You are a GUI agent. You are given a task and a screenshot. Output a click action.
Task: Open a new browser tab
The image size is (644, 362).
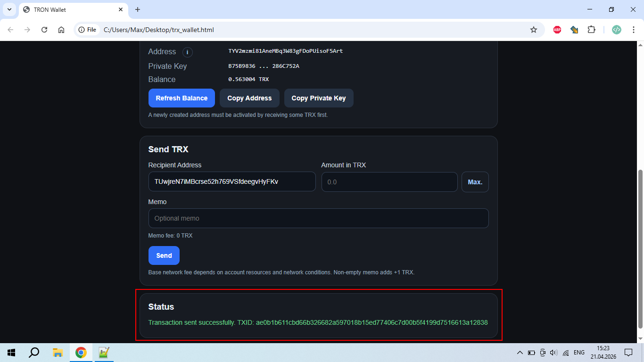pyautogui.click(x=138, y=9)
